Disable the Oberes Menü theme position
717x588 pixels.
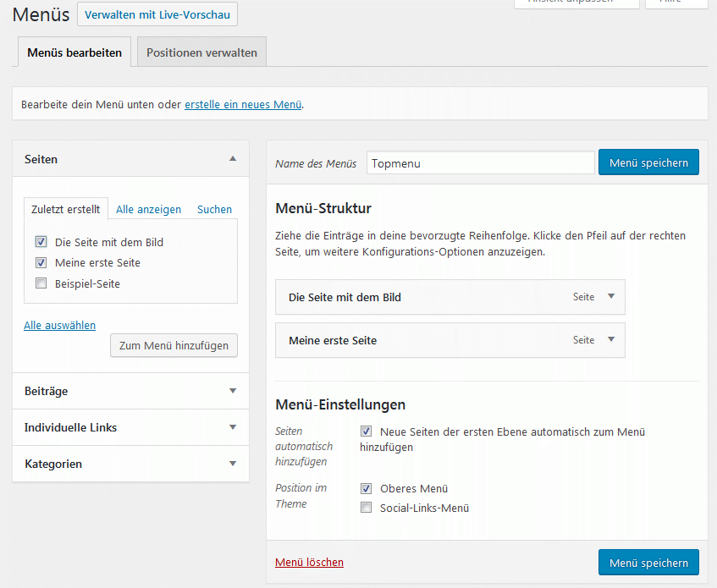366,488
